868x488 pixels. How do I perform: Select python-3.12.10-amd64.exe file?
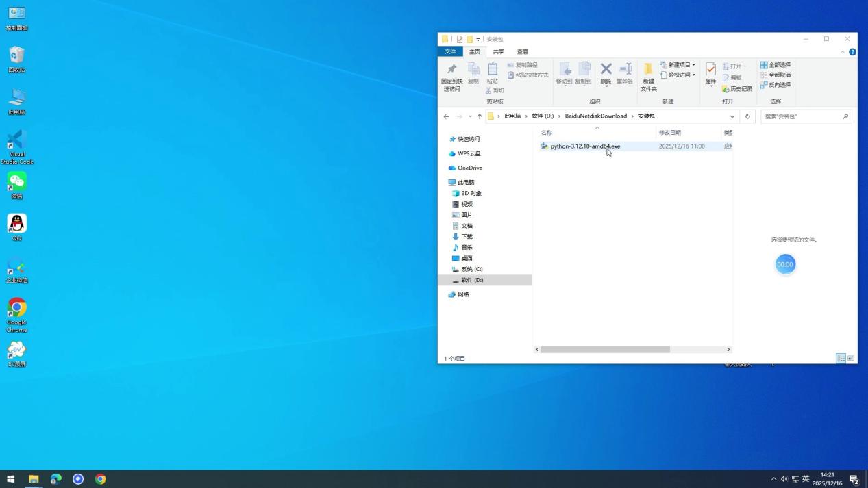click(x=584, y=146)
